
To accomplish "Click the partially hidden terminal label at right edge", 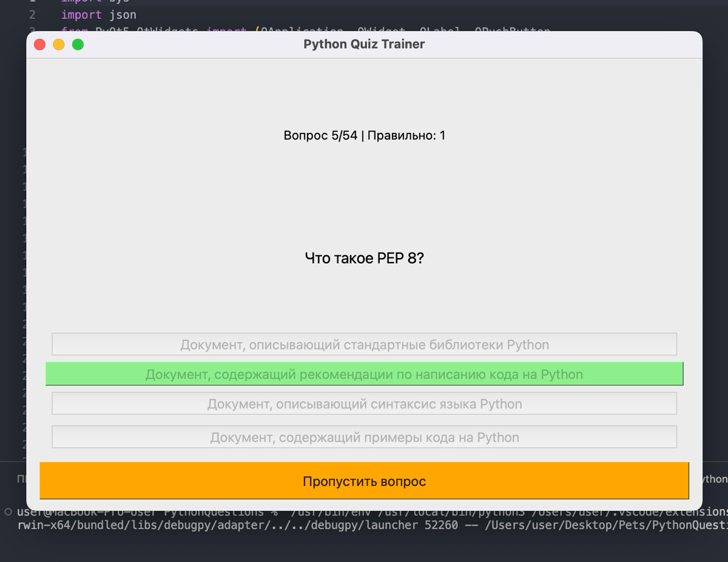I will pyautogui.click(x=715, y=479).
